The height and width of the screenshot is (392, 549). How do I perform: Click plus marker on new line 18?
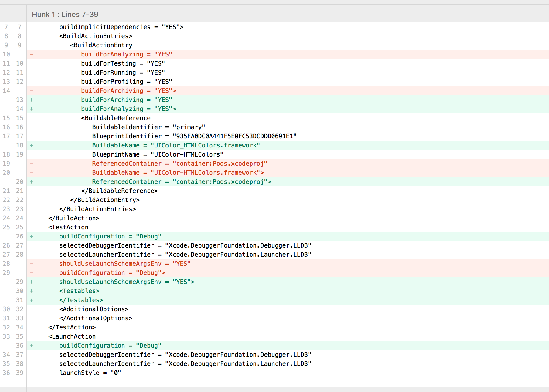click(31, 145)
